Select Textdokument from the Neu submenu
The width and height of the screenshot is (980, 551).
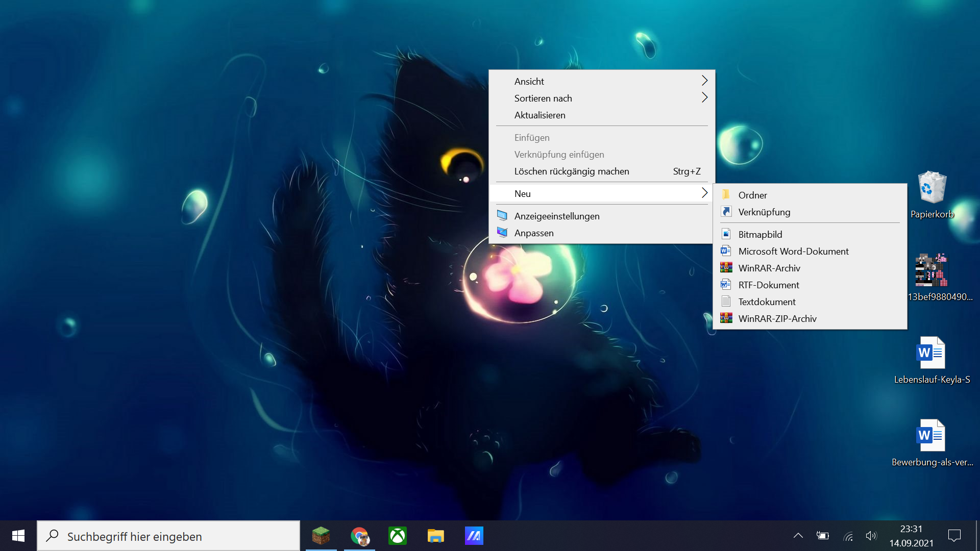[x=767, y=302]
